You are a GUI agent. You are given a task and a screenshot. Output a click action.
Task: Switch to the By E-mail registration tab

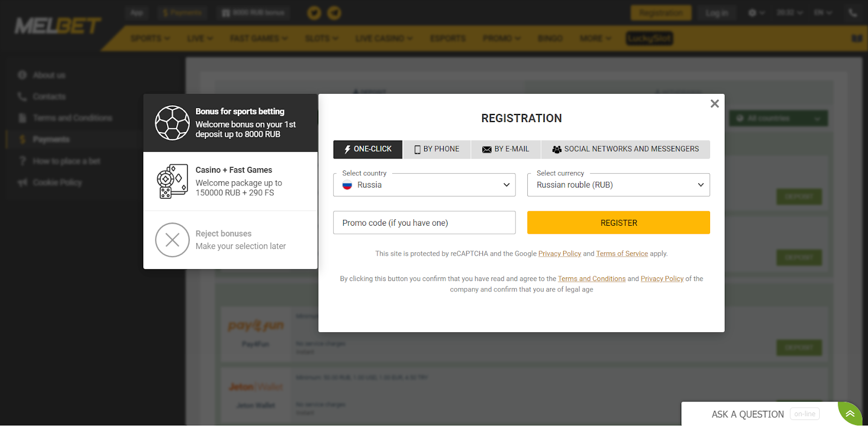(x=506, y=149)
